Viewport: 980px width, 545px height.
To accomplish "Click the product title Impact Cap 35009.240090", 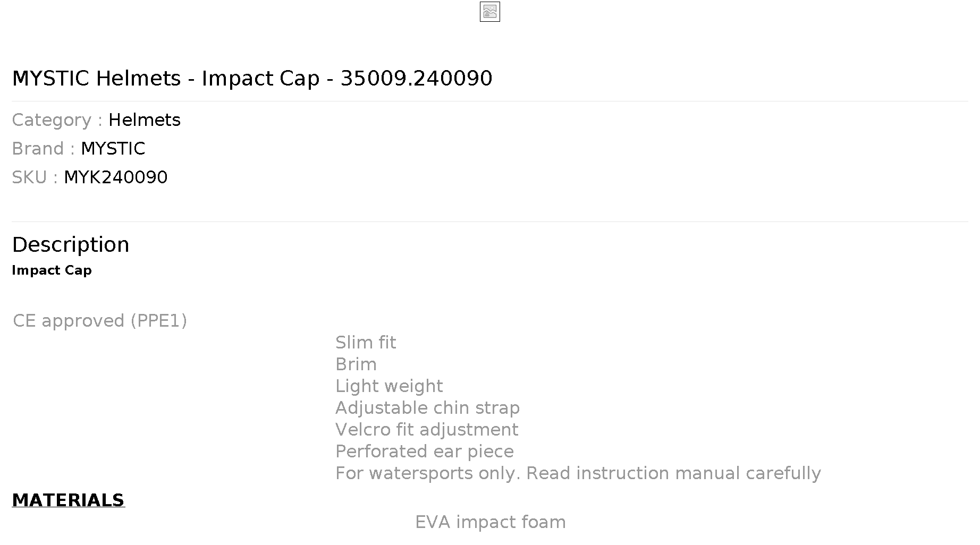I will pos(252,79).
